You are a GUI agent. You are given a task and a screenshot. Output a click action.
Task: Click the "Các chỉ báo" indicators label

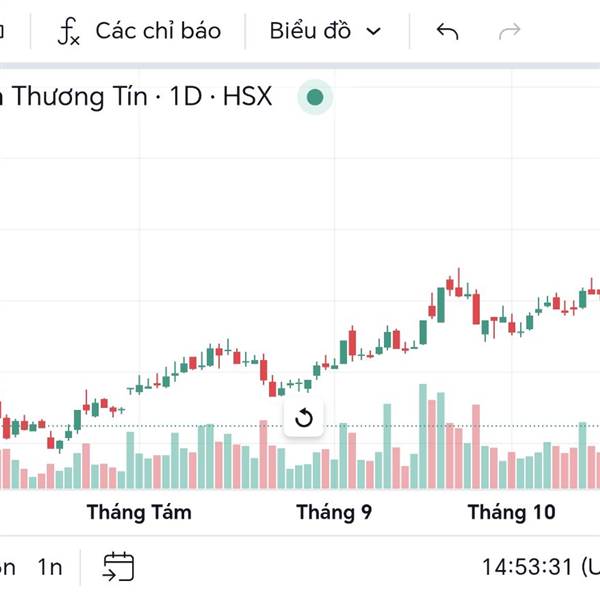pos(157,31)
